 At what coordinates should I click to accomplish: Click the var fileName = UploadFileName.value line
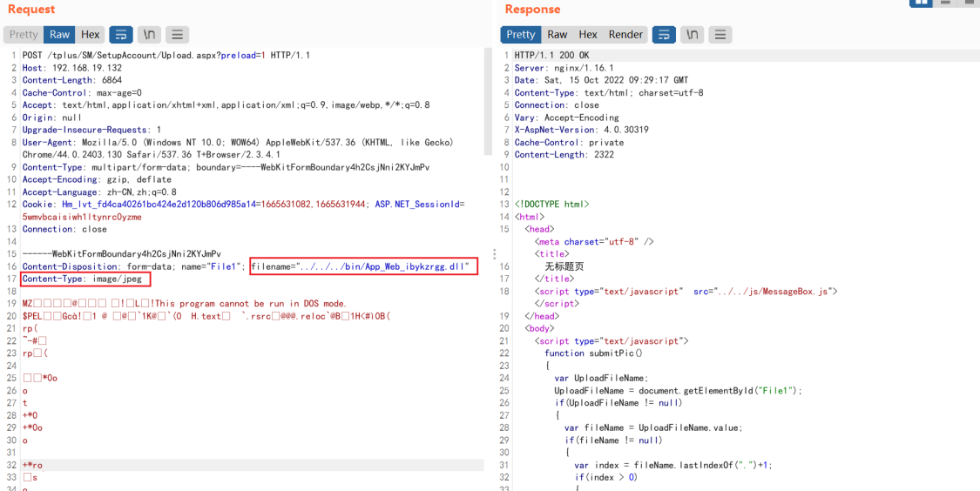[x=653, y=428]
